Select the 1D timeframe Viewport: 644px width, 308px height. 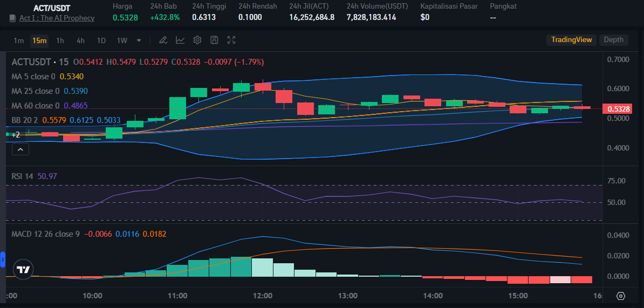click(x=101, y=40)
